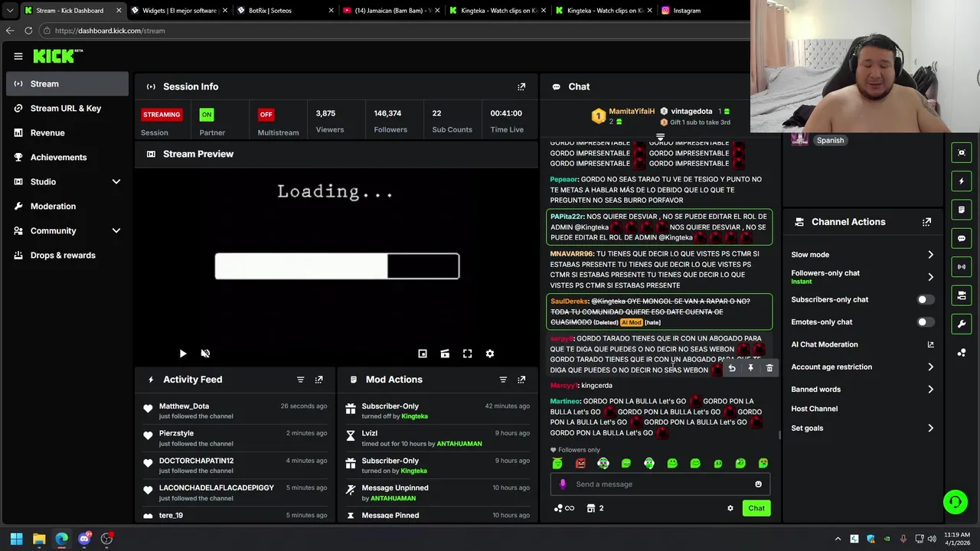The width and height of the screenshot is (980, 551).
Task: Send message with Chat button
Action: point(756,508)
